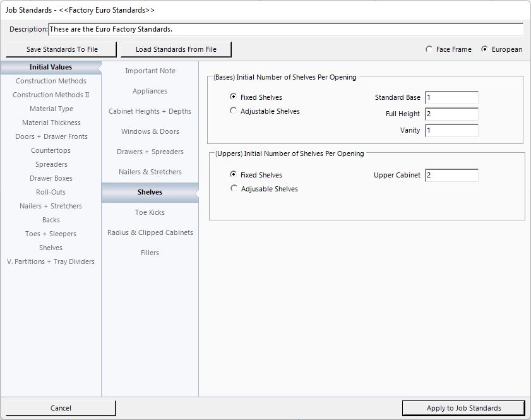531x420 pixels.
Task: Select Fixed Shelves under Uppers section
Action: [234, 175]
